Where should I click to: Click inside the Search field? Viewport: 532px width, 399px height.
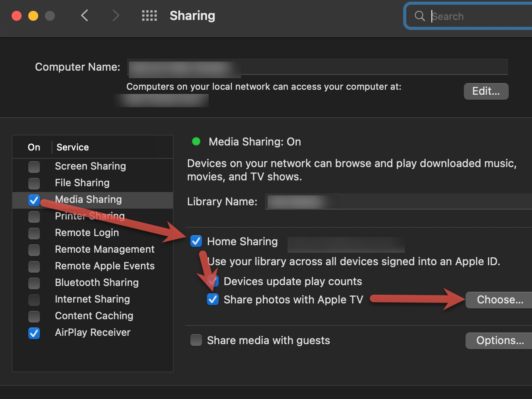click(x=465, y=16)
